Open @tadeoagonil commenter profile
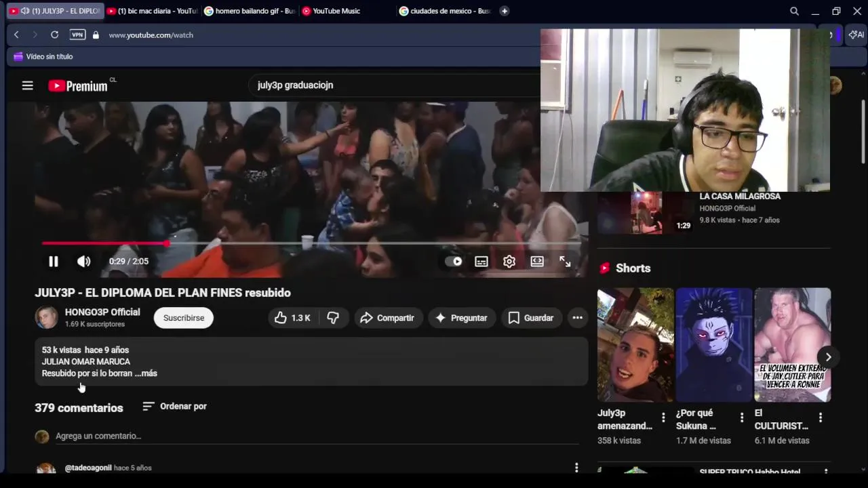 88,468
